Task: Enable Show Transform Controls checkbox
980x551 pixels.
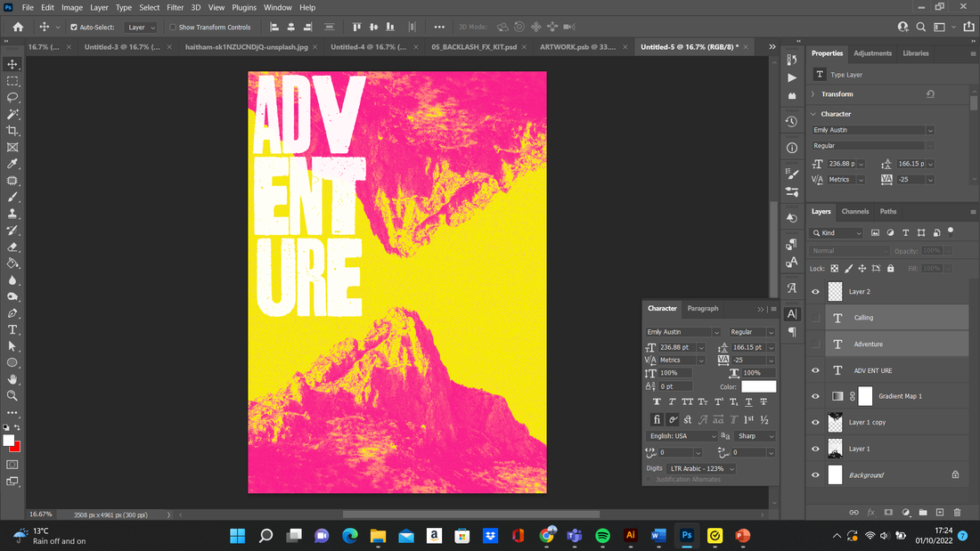Action: click(173, 28)
